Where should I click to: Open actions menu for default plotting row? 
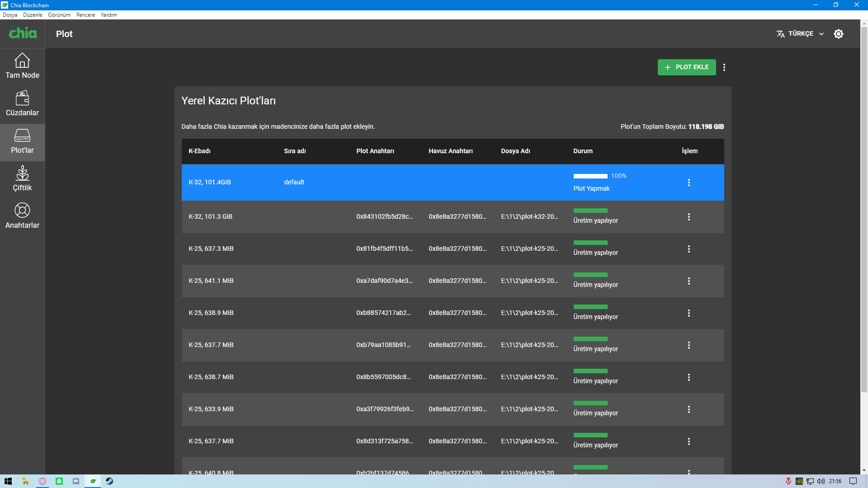[x=689, y=183]
